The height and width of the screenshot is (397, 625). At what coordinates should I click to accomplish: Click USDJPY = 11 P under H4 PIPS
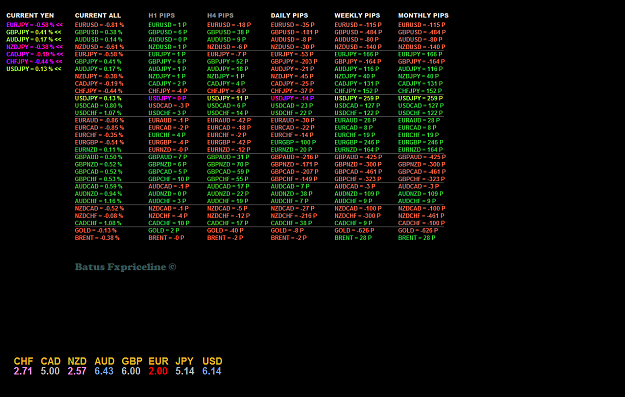[x=228, y=98]
